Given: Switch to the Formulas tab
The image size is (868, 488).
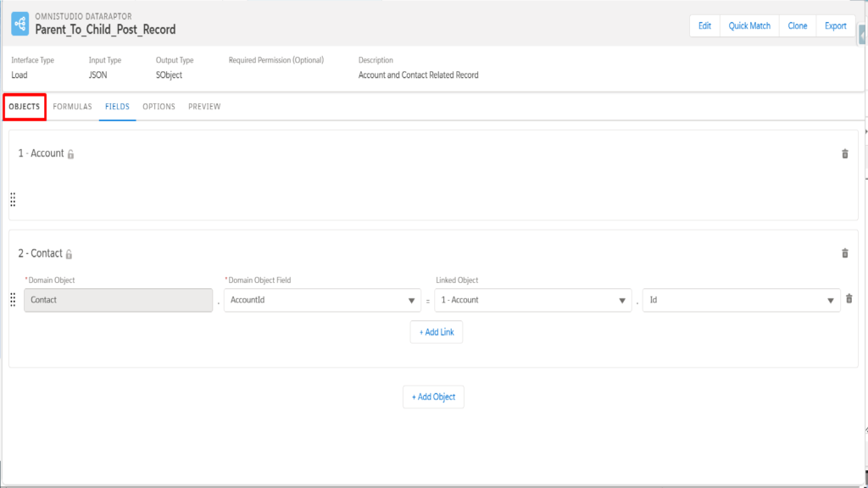Looking at the screenshot, I should (73, 107).
